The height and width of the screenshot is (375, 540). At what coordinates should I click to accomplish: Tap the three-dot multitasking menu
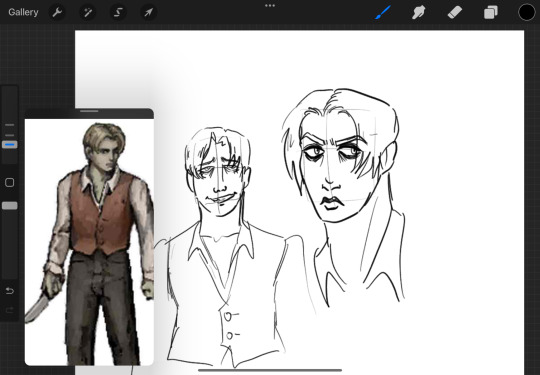270,6
